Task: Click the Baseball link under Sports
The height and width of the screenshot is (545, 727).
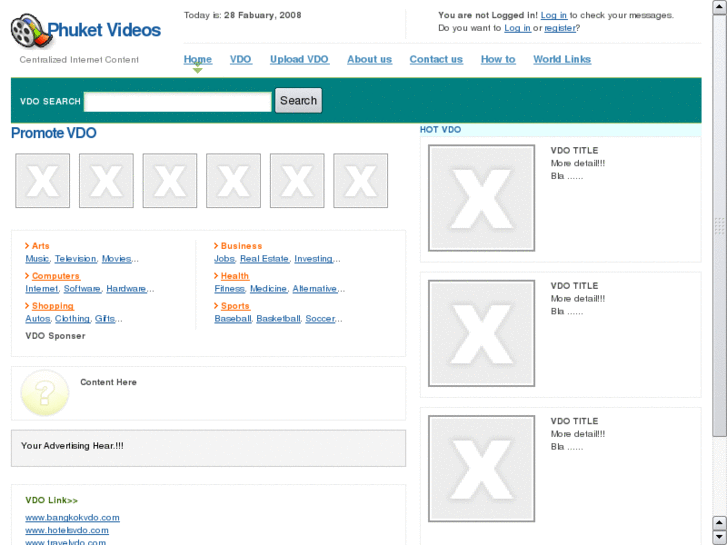Action: (233, 319)
